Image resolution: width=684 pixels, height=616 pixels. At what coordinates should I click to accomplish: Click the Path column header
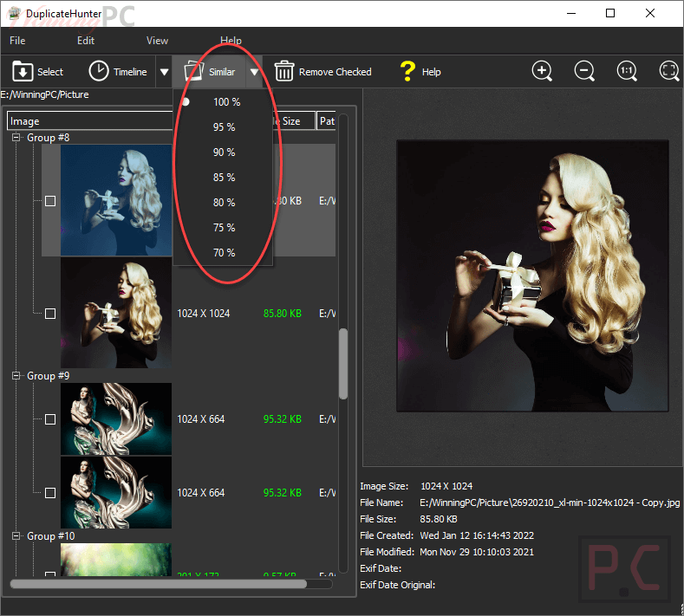(x=326, y=121)
